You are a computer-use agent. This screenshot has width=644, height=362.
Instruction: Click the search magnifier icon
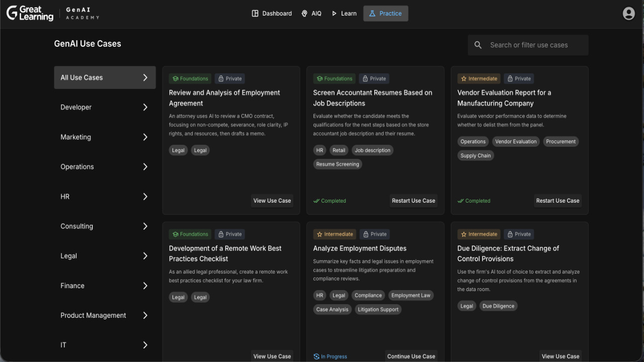477,45
